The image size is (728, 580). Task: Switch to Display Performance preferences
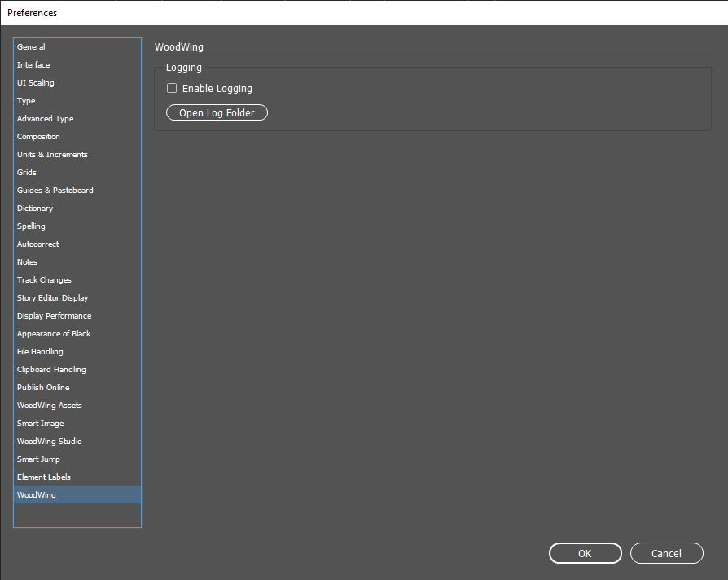point(55,316)
